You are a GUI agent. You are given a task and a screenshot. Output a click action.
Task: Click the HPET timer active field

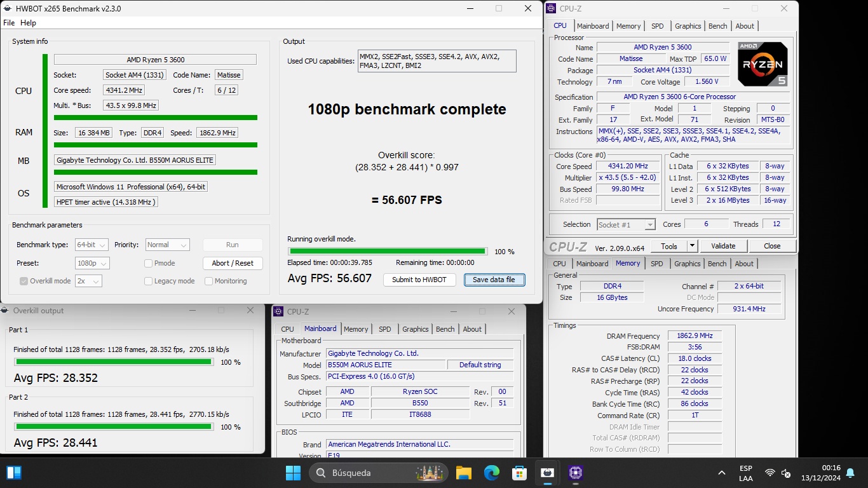pos(105,202)
